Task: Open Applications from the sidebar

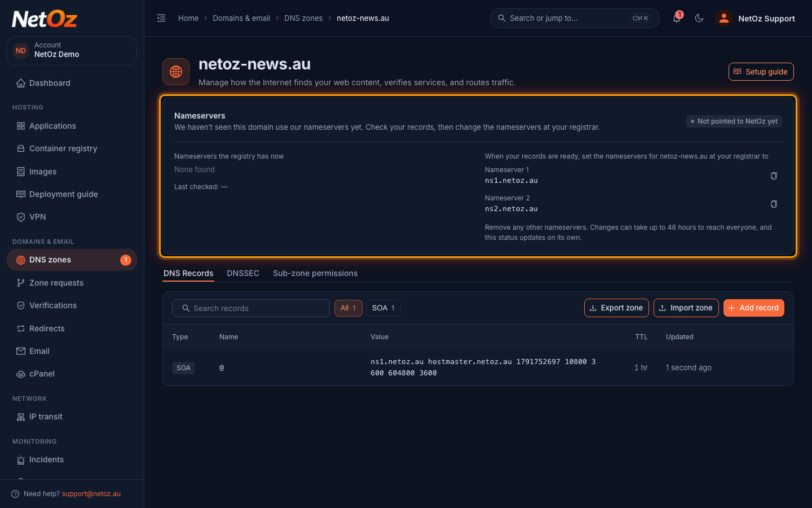Action: pos(72,126)
